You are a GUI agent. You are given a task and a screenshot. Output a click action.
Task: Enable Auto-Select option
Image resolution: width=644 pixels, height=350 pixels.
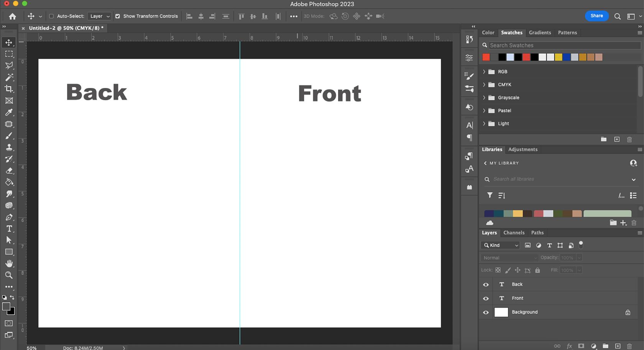pos(51,16)
